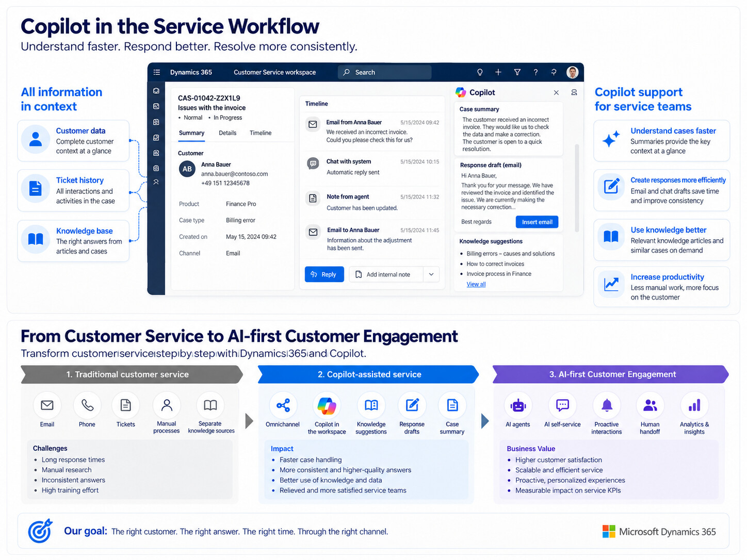Click the person icon beside Copilot close button
Screen dimensions: 747x560
point(574,92)
